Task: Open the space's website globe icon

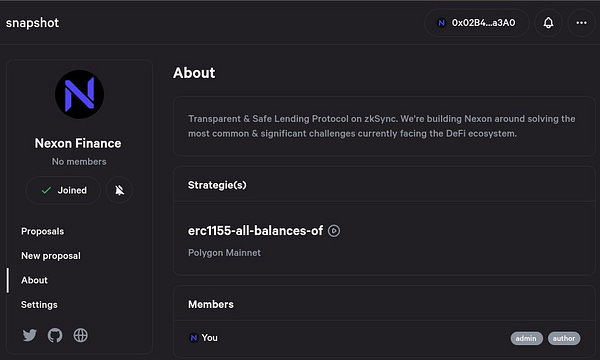Action: (81, 336)
